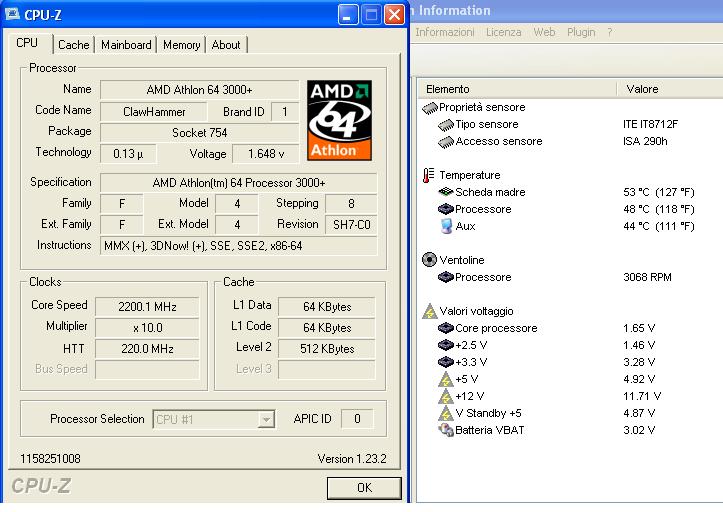Click the Voltage value 1.648 v

266,154
